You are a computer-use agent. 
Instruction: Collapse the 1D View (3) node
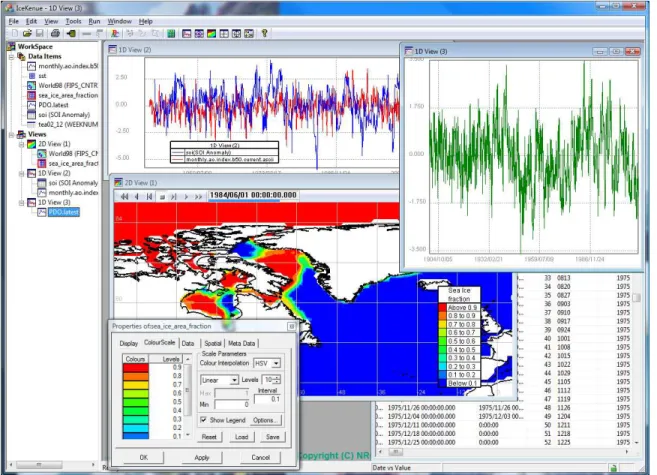point(21,203)
